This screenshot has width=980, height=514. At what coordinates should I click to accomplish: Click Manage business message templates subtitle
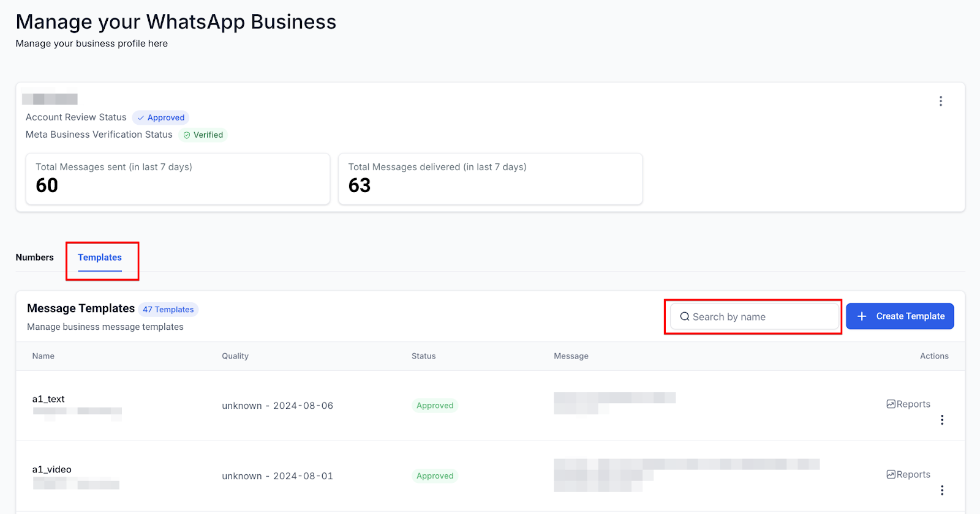(105, 327)
